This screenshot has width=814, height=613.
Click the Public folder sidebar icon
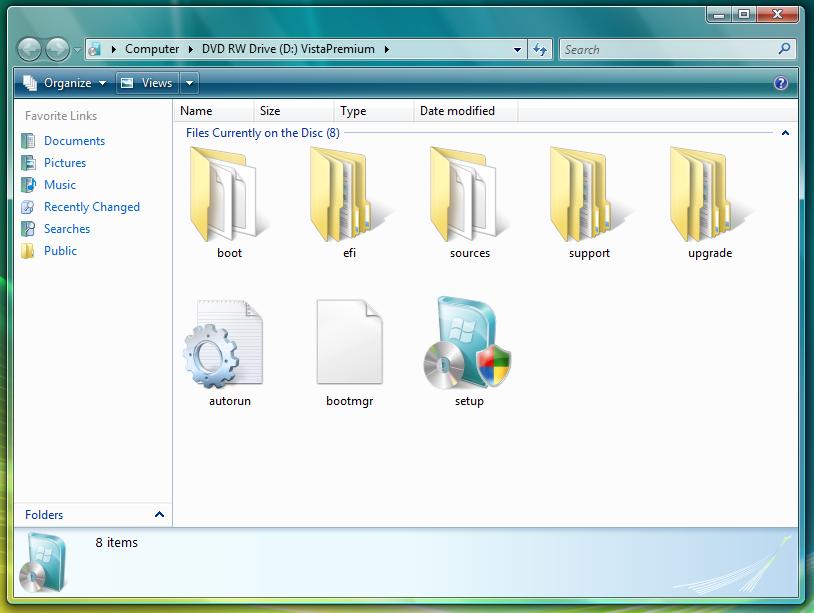pyautogui.click(x=28, y=251)
